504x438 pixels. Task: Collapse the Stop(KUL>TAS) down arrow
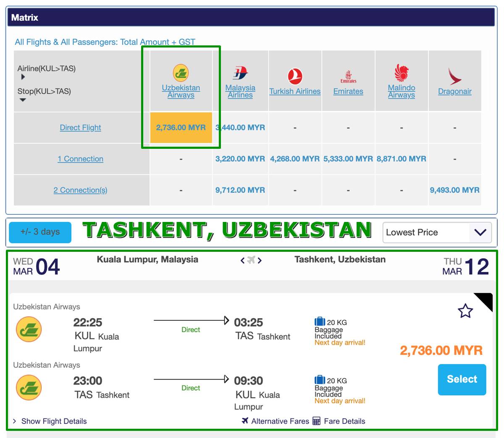pos(23,100)
